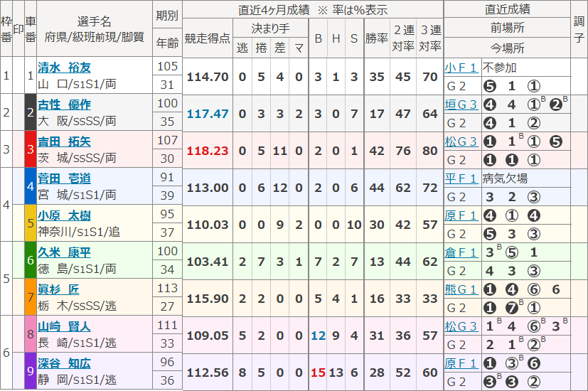Open 松G3 link in 山崎 賢人 row
Viewport: 588px width, 391px height.
tap(461, 326)
